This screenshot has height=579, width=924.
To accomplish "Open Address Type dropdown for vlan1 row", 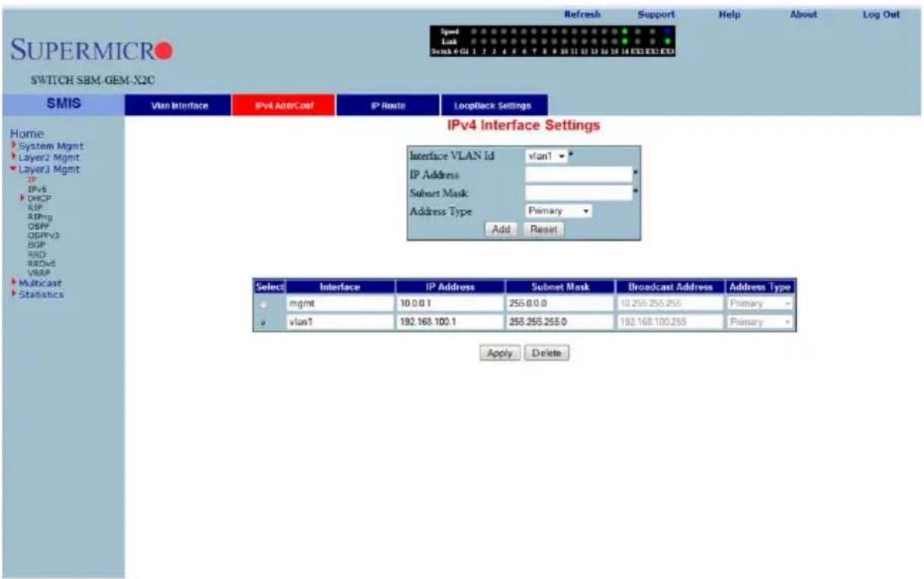I will 760,322.
